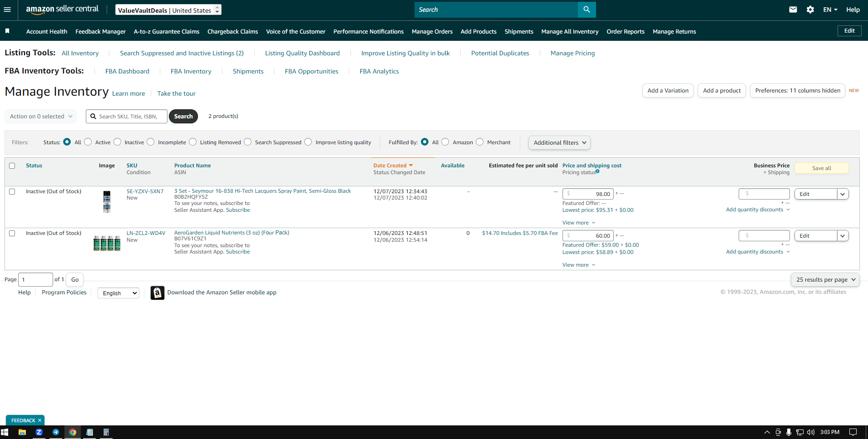Image resolution: width=868 pixels, height=439 pixels.
Task: Expand the Additional filters dropdown
Action: tap(559, 142)
